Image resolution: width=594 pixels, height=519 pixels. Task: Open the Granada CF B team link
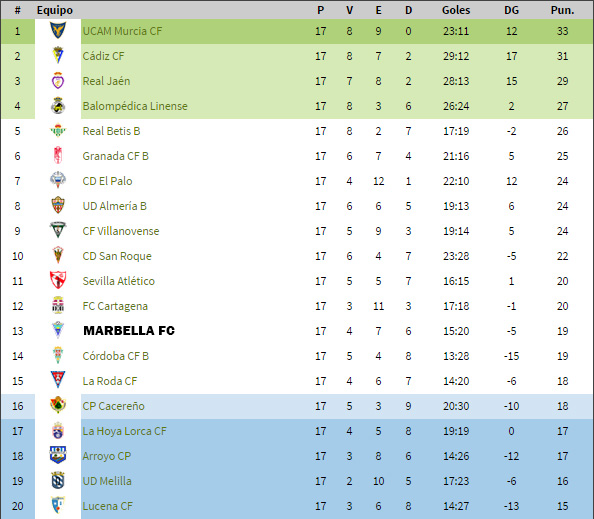pyautogui.click(x=116, y=156)
